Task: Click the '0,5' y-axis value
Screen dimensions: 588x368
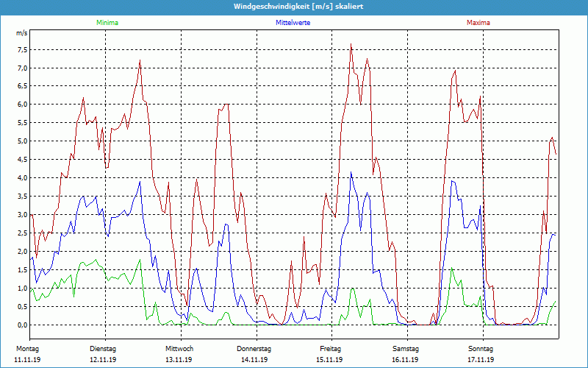Action: (x=22, y=307)
